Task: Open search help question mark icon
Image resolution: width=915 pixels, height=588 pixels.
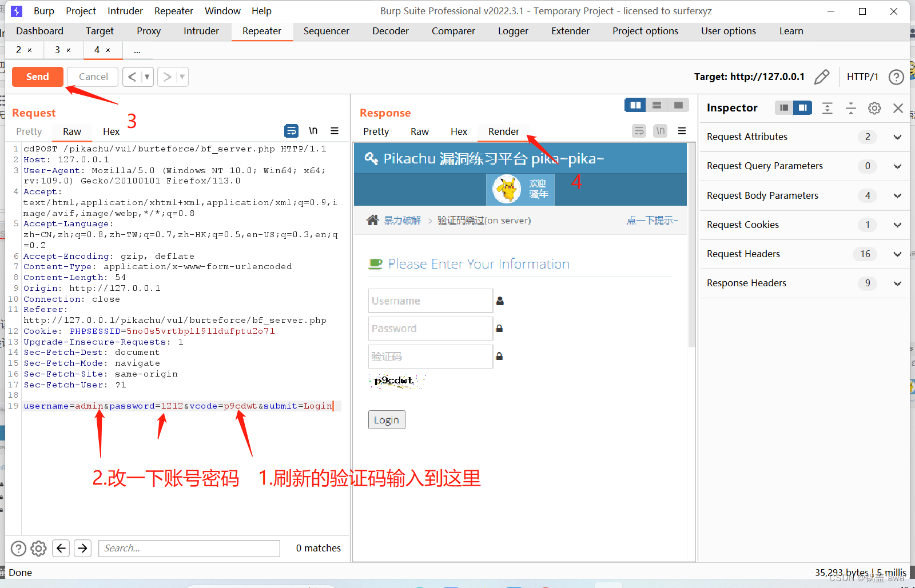Action: click(x=19, y=549)
